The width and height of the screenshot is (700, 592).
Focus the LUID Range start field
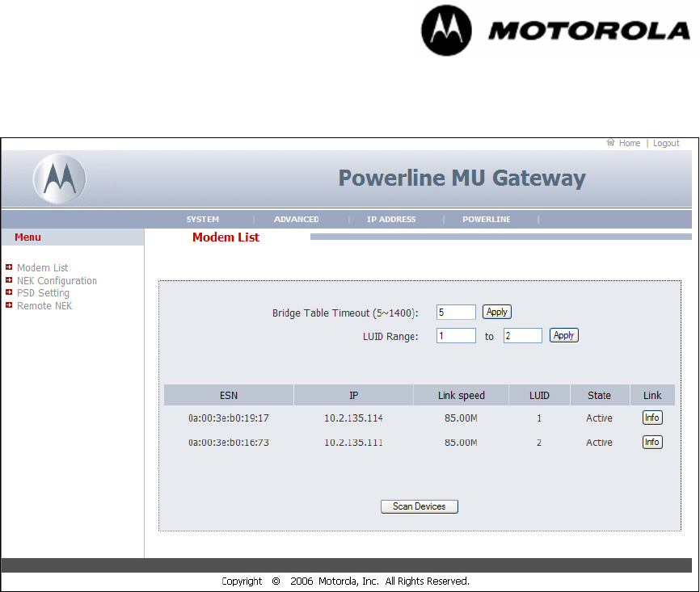click(x=456, y=335)
